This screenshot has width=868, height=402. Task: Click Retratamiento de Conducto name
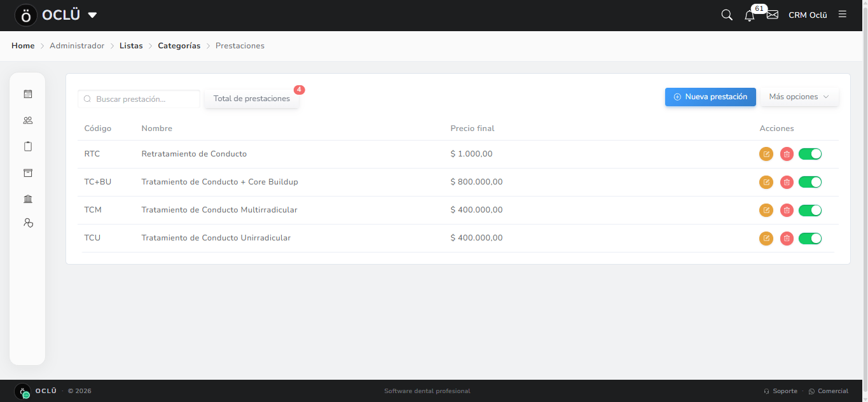pos(194,154)
